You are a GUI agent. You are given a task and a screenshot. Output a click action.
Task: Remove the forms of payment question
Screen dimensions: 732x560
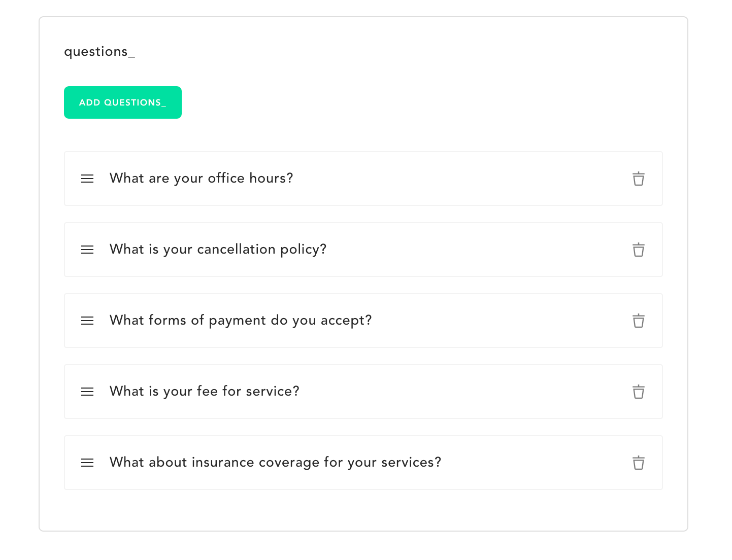pyautogui.click(x=639, y=321)
